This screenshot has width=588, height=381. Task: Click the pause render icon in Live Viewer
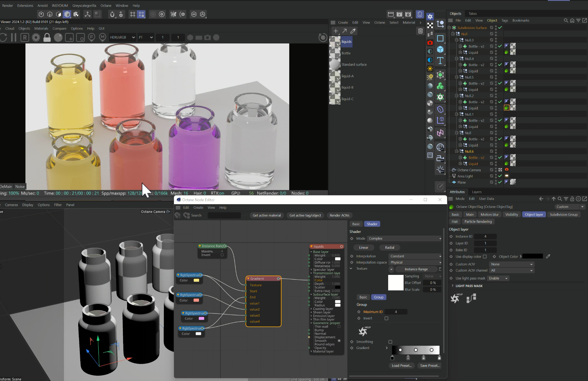14,38
